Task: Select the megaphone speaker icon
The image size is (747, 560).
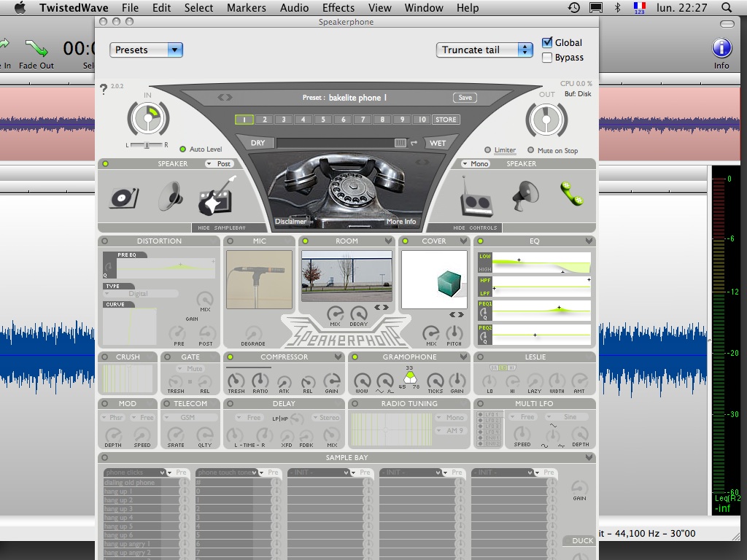Action: pyautogui.click(x=525, y=194)
